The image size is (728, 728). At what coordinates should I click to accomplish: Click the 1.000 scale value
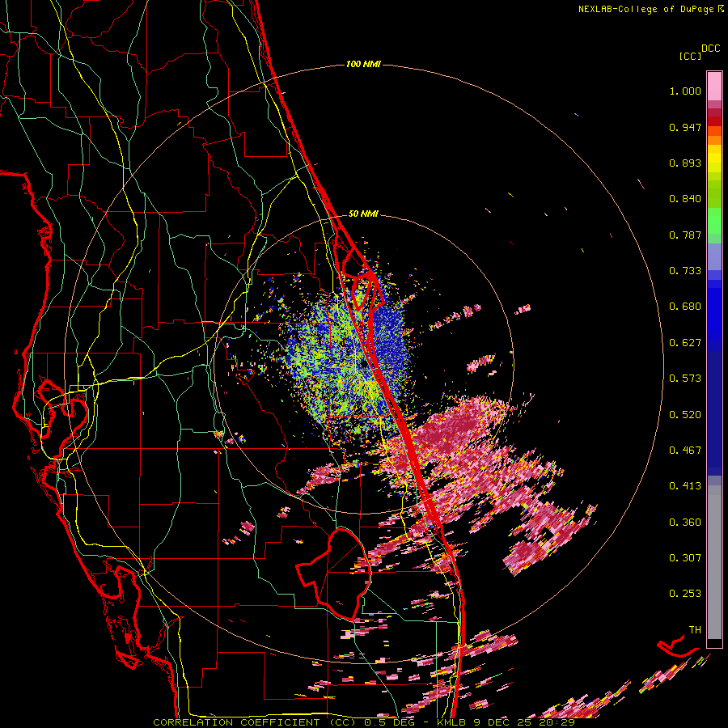coord(685,91)
